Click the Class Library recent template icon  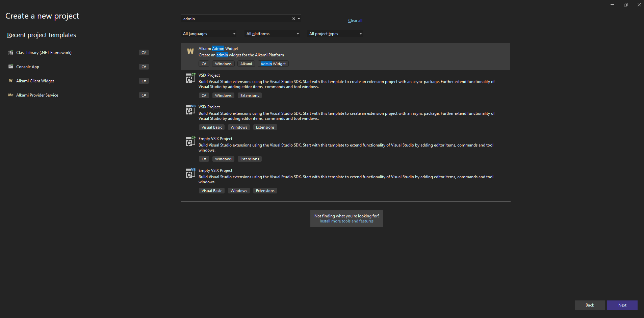pos(11,53)
